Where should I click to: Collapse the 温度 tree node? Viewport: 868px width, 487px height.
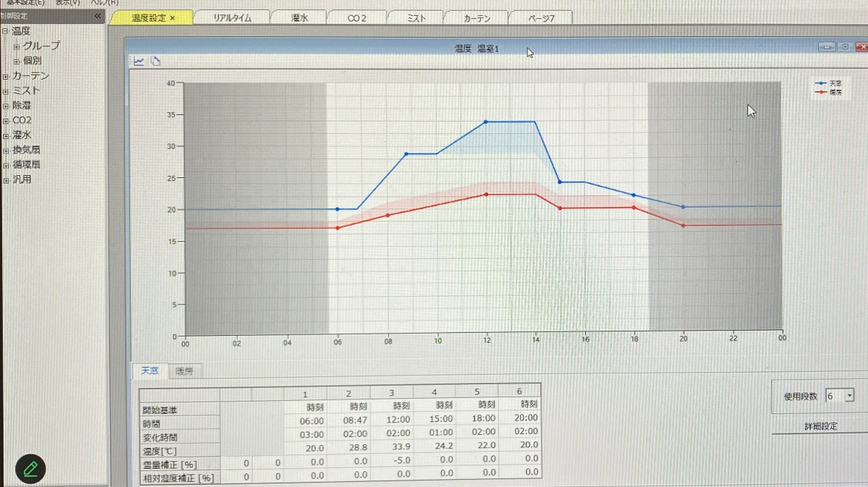(x=5, y=31)
